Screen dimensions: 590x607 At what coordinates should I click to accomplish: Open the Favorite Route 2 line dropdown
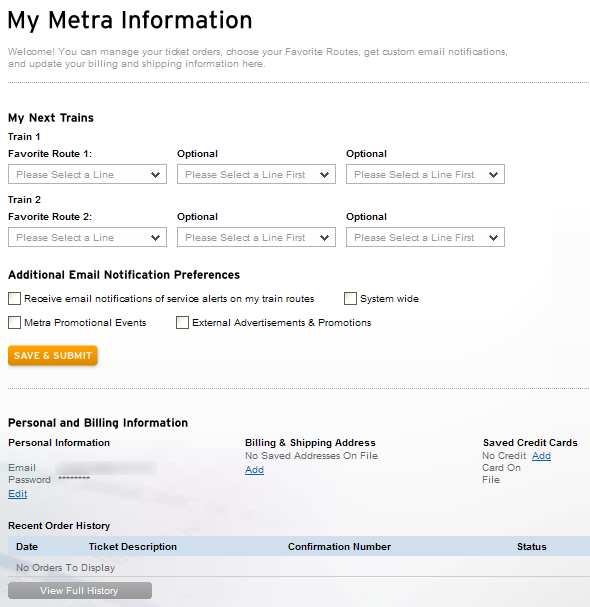click(87, 237)
